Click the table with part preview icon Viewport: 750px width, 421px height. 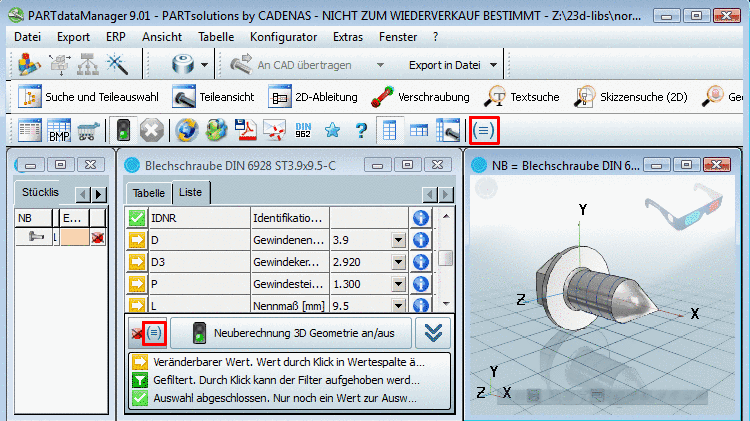(x=448, y=130)
